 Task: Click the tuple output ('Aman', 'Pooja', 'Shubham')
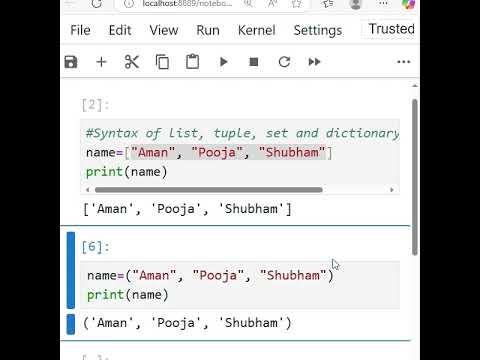(187, 323)
